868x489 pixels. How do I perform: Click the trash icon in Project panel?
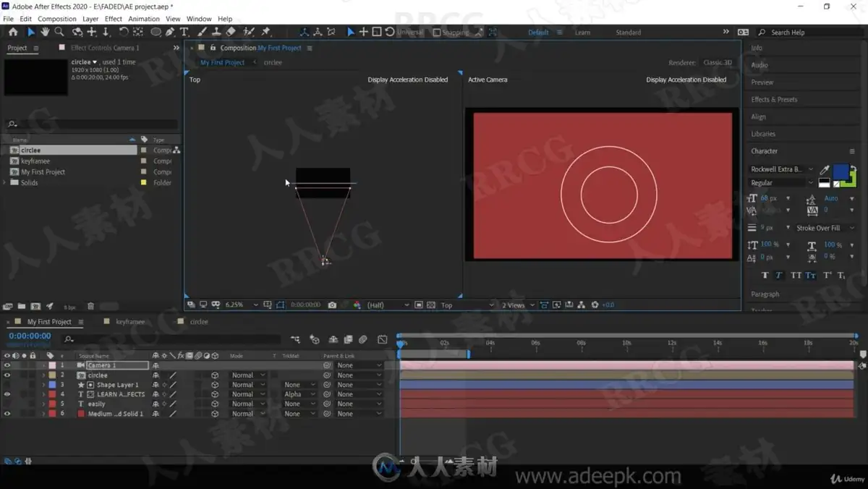(90, 307)
